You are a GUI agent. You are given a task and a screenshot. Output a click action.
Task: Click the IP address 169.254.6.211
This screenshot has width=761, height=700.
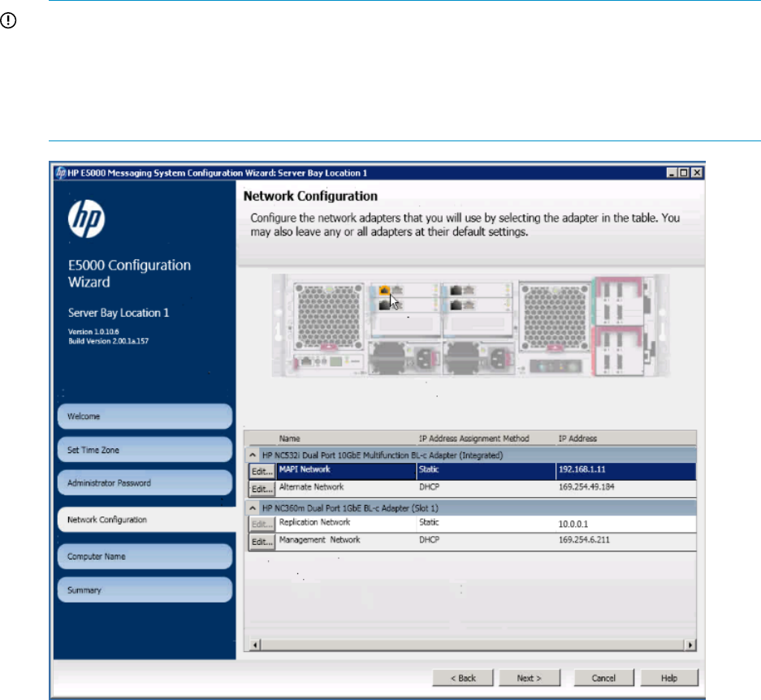pyautogui.click(x=584, y=540)
